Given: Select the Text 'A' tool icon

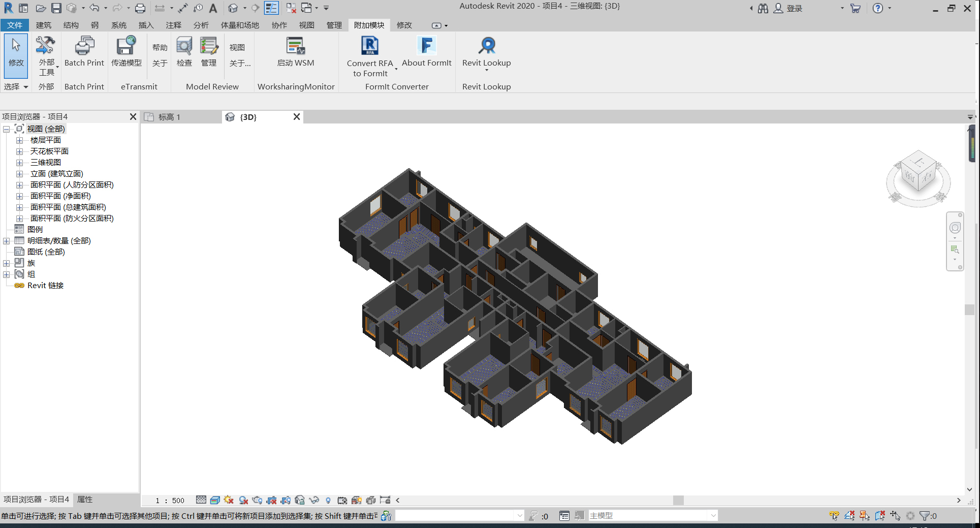Looking at the screenshot, I should [213, 8].
